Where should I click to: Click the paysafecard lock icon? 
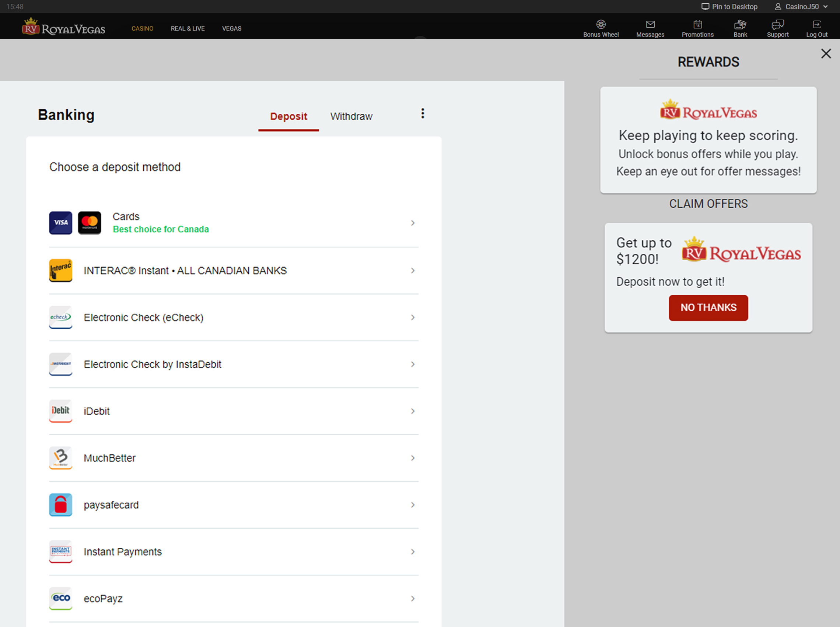pos(61,505)
